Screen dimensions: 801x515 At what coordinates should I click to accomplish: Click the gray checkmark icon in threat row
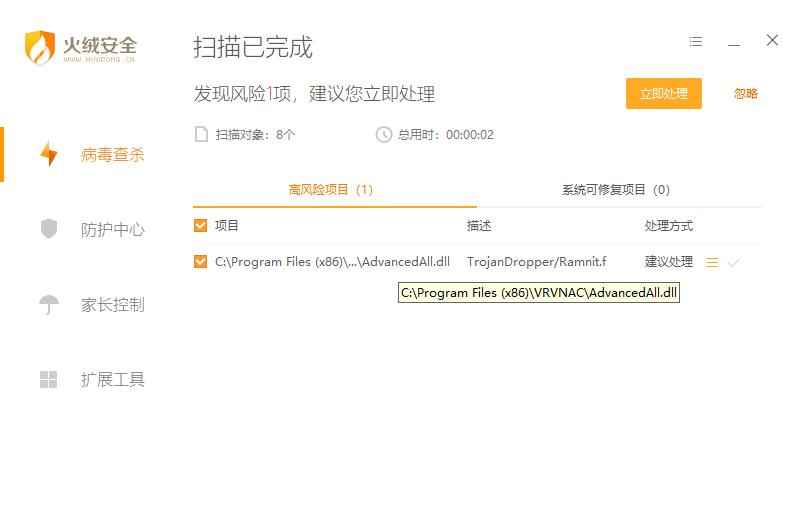(733, 262)
